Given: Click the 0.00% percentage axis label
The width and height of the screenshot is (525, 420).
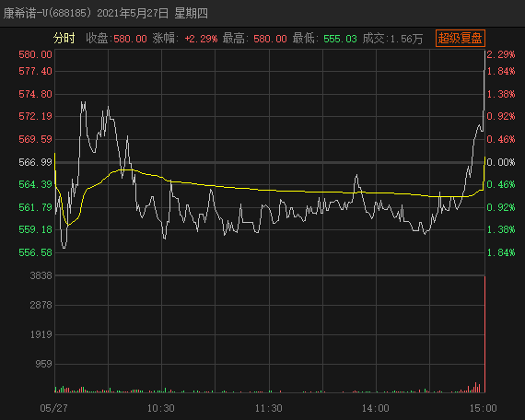Looking at the screenshot, I should [x=501, y=162].
